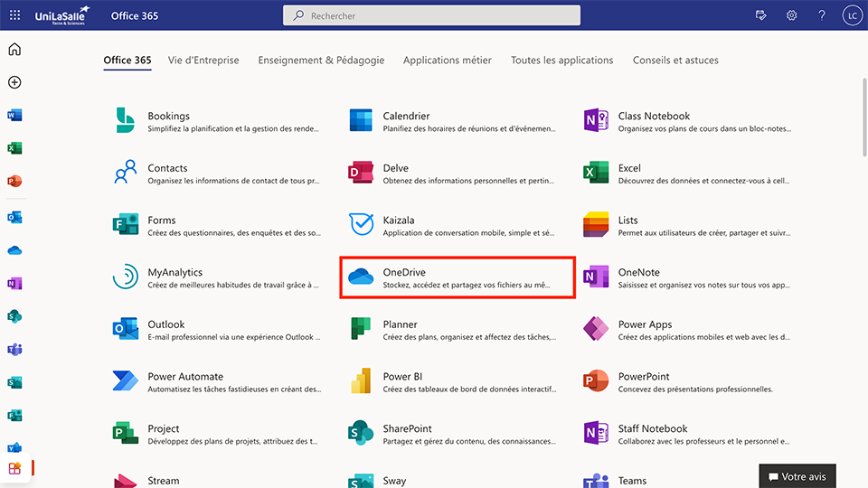The height and width of the screenshot is (488, 868).
Task: Click the Project app icon
Action: pyautogui.click(x=125, y=433)
